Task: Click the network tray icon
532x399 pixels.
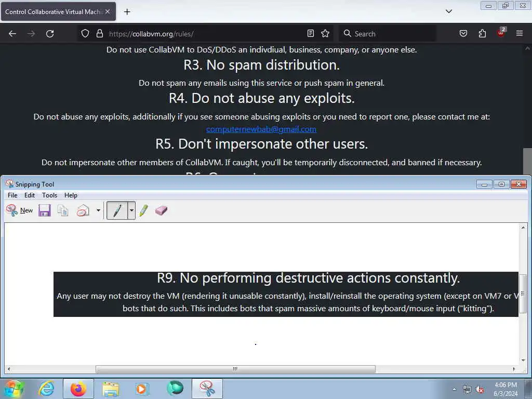Action: [x=467, y=390]
